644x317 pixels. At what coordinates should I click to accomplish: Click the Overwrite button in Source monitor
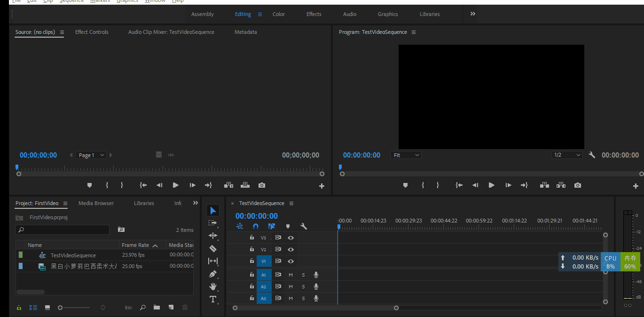[245, 185]
